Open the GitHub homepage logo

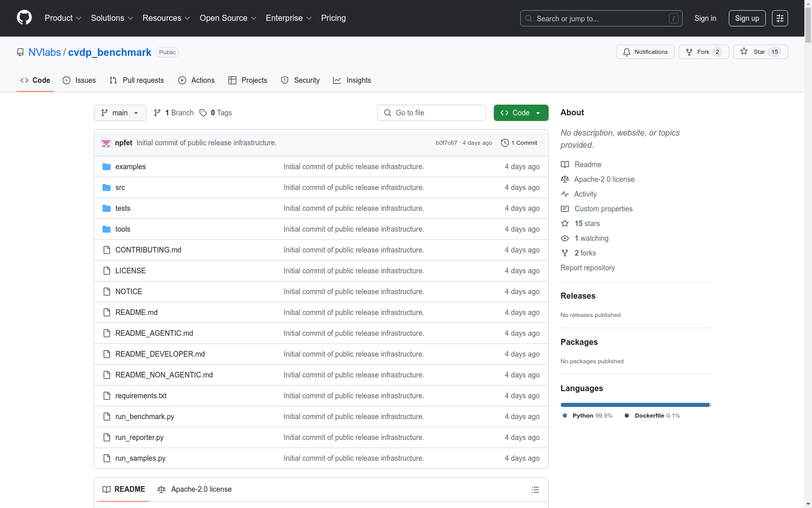point(24,18)
